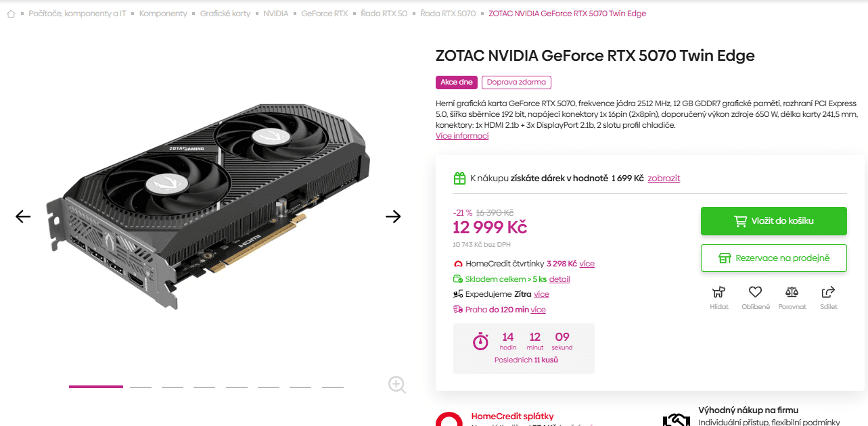Add product to favorites with the heart icon
Image resolution: width=868 pixels, height=426 pixels.
coord(755,291)
